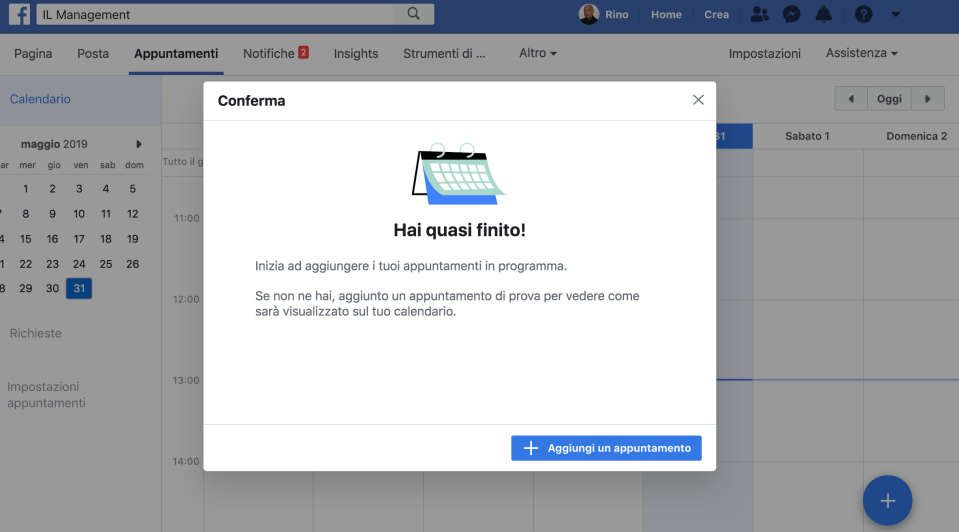959x532 pixels.
Task: Navigate to previous week arrow beside Oggi
Action: pyautogui.click(x=851, y=99)
